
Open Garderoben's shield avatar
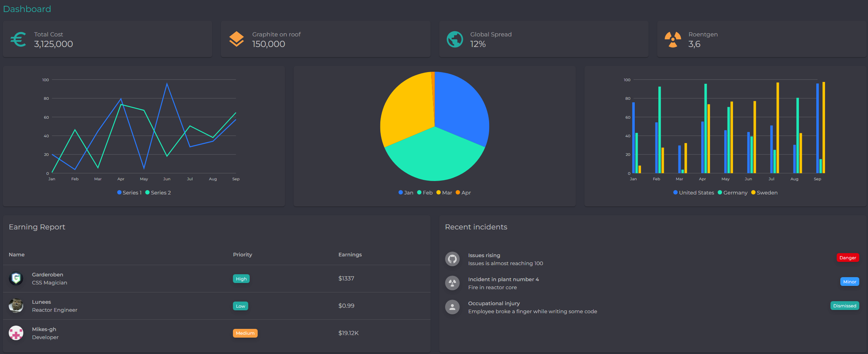coord(16,279)
